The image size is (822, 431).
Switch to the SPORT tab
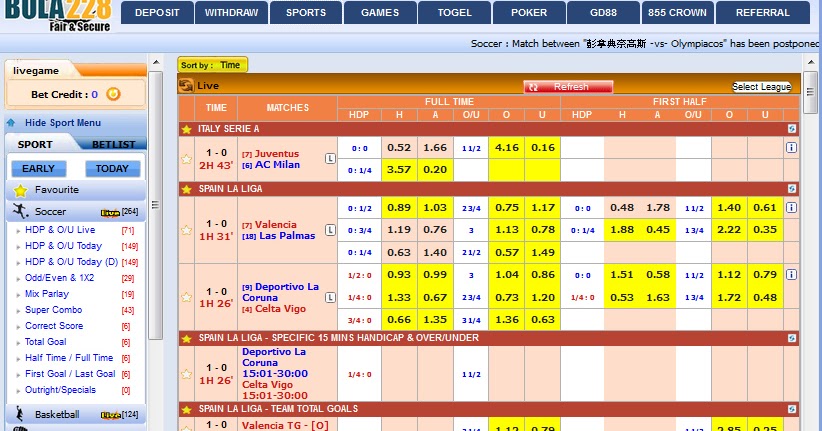35,144
